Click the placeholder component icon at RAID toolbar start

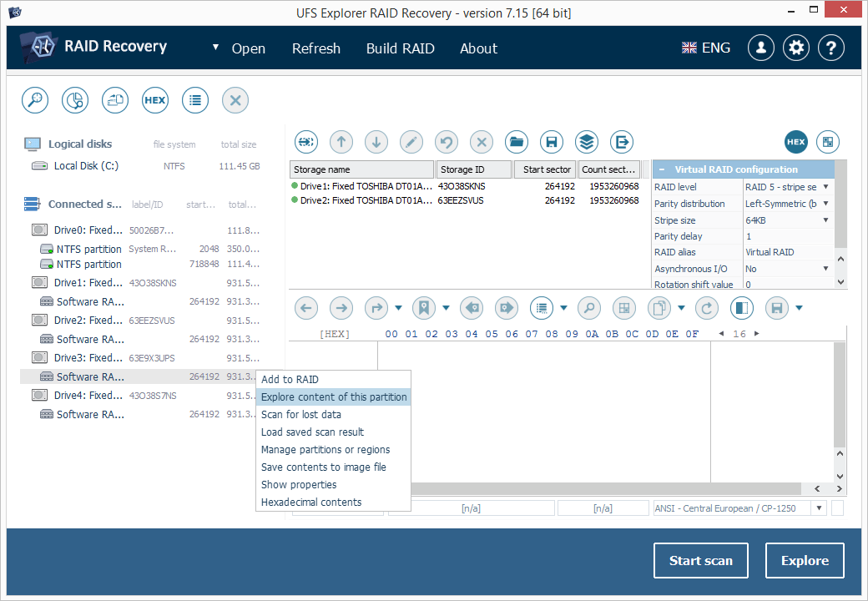coord(306,142)
